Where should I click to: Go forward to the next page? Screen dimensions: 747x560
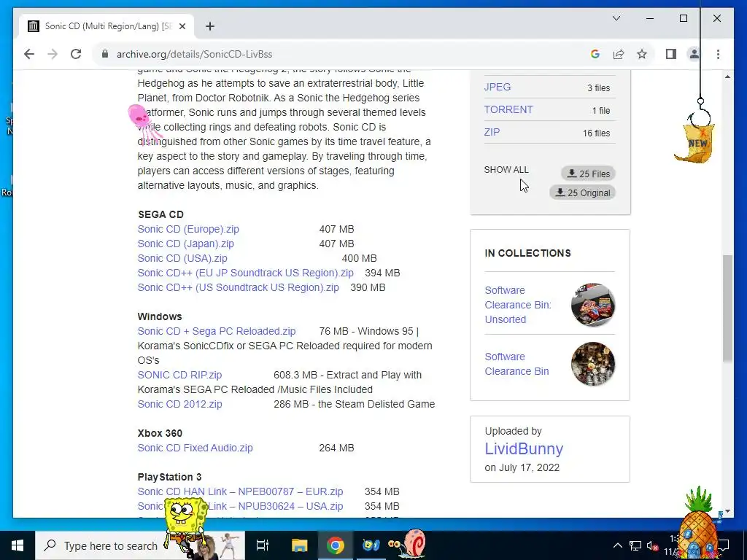[x=53, y=54]
